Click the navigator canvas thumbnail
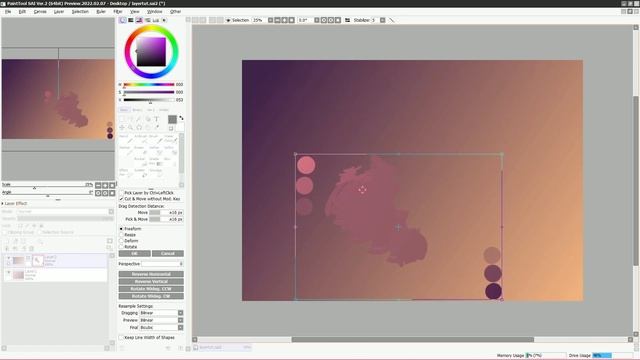The height and width of the screenshot is (360, 640). pos(58,99)
